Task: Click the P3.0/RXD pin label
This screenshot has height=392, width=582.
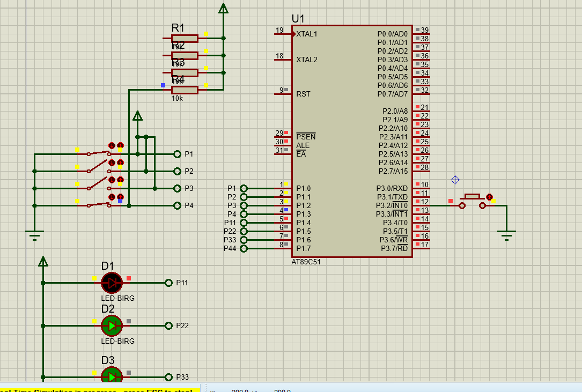Action: (392, 189)
